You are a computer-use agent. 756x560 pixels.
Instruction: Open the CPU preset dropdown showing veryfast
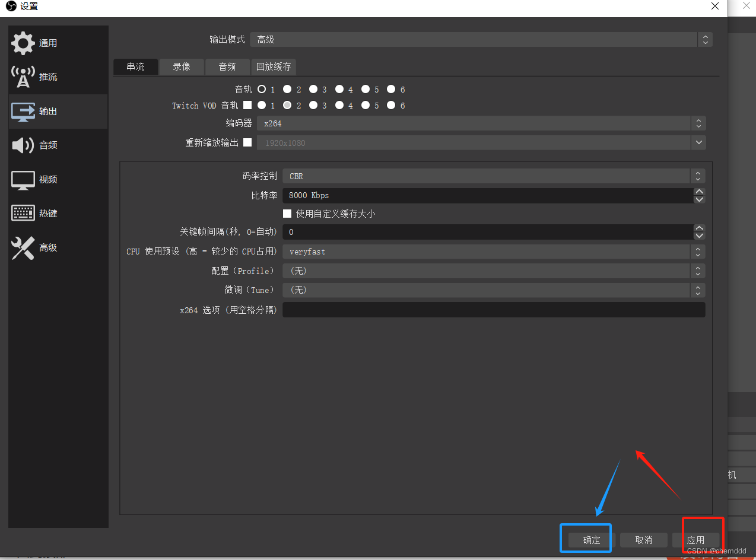(x=494, y=252)
